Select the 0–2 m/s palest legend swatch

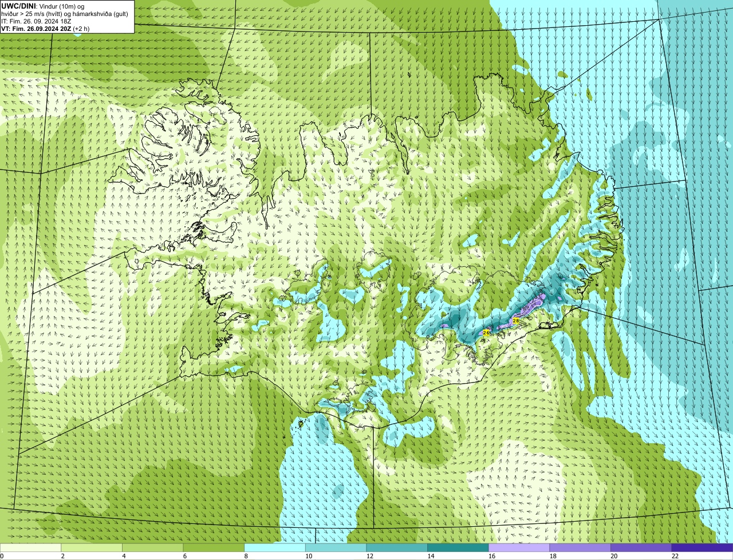click(30, 547)
